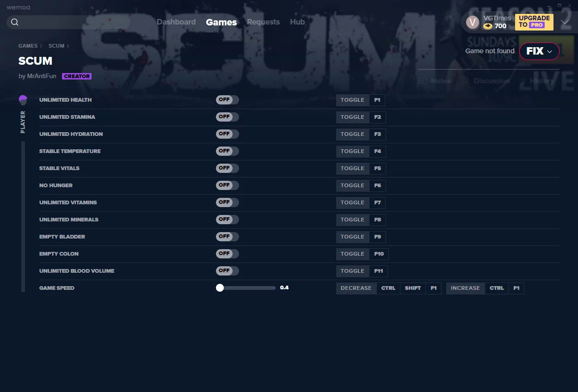Turn on Unlimited Vitamins
The width and height of the screenshot is (578, 392).
(228, 202)
